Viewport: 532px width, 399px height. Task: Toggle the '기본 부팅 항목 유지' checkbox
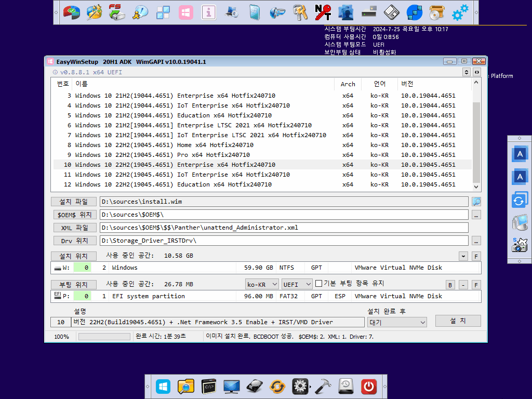[318, 283]
